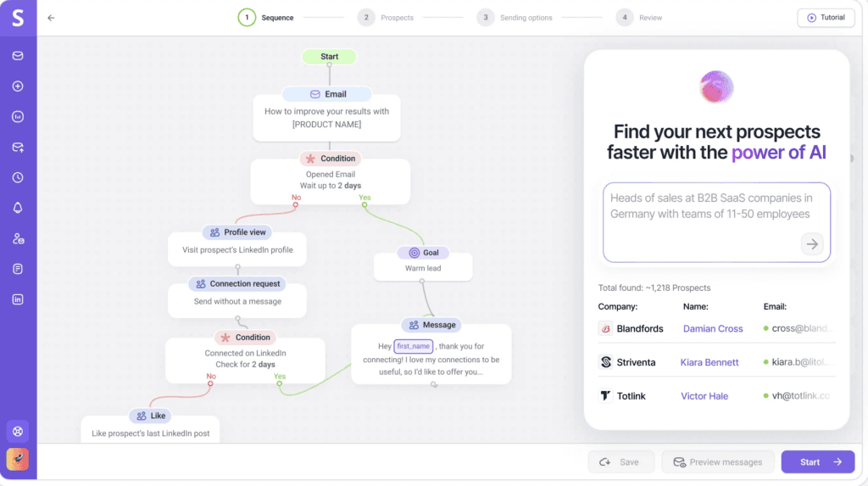Image resolution: width=868 pixels, height=486 pixels.
Task: Select the Goal node
Action: (424, 253)
